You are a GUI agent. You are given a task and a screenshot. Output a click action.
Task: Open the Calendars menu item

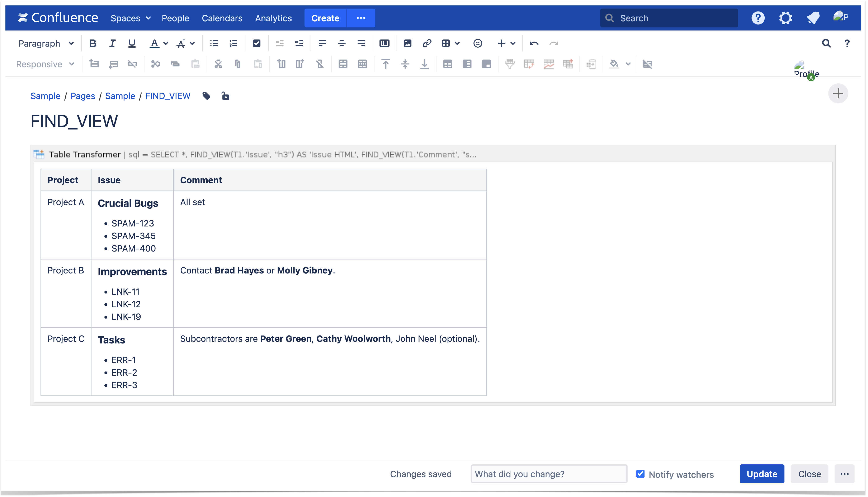click(x=222, y=18)
